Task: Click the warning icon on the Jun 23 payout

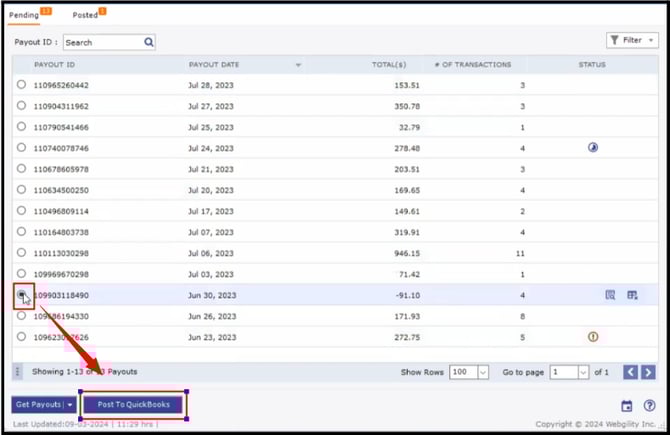Action: tap(593, 337)
